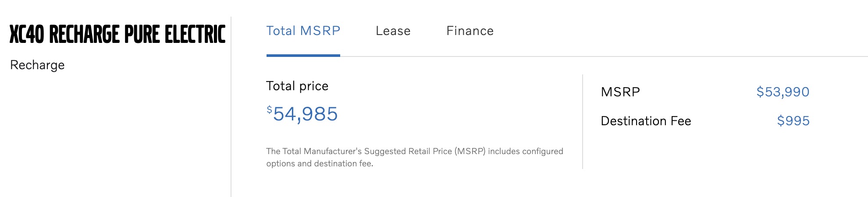Image resolution: width=868 pixels, height=197 pixels.
Task: Click the small dollar sign before 54,985
Action: coord(269,109)
